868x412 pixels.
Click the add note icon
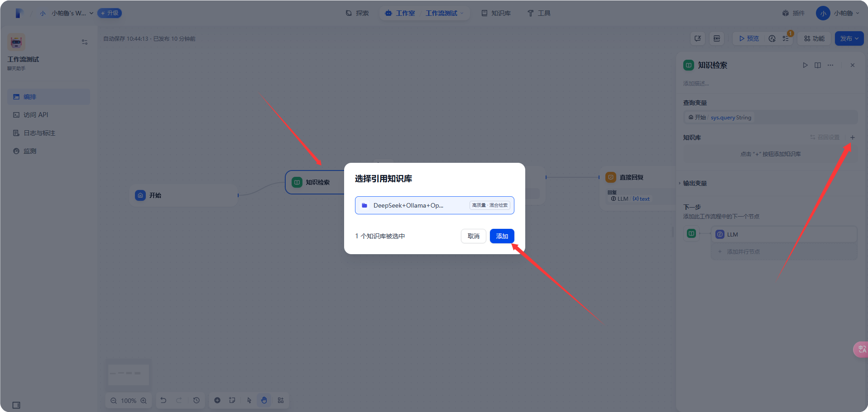point(232,400)
